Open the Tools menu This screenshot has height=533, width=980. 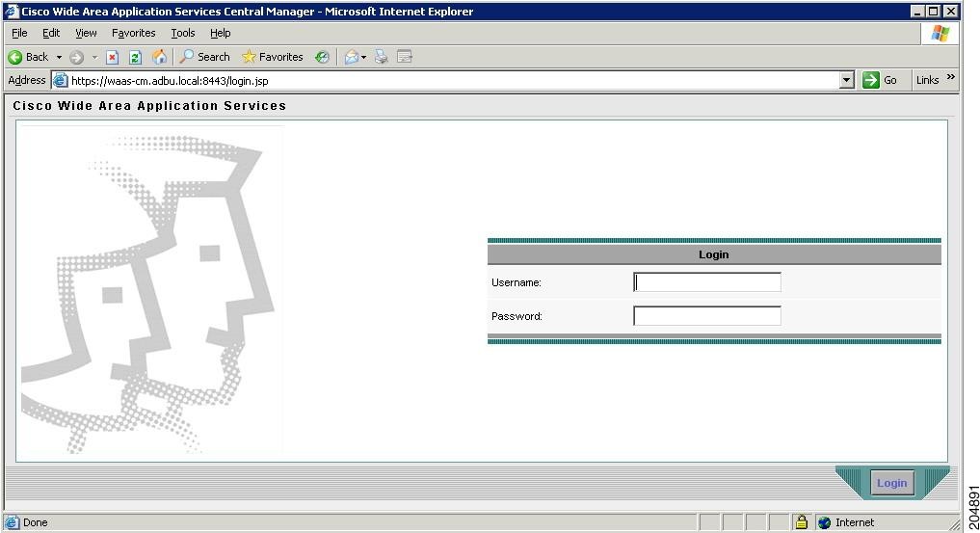coord(183,33)
